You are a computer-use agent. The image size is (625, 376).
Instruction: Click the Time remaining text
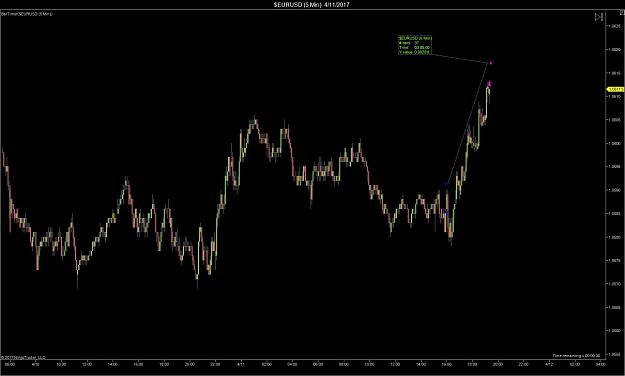coord(576,355)
